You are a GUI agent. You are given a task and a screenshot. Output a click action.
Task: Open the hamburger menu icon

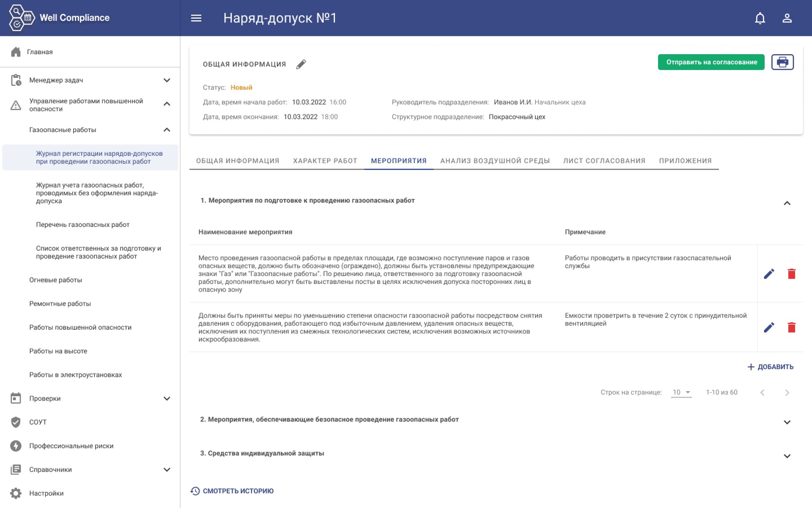196,18
